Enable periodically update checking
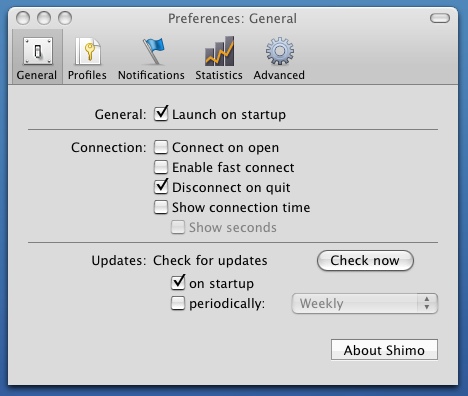Screen dimensions: 468x396 (x=178, y=303)
